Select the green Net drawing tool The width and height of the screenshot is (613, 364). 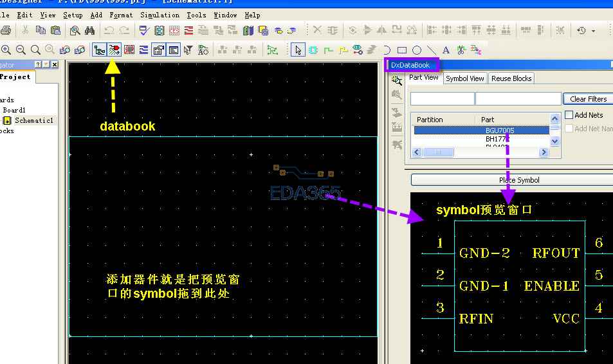[x=329, y=50]
